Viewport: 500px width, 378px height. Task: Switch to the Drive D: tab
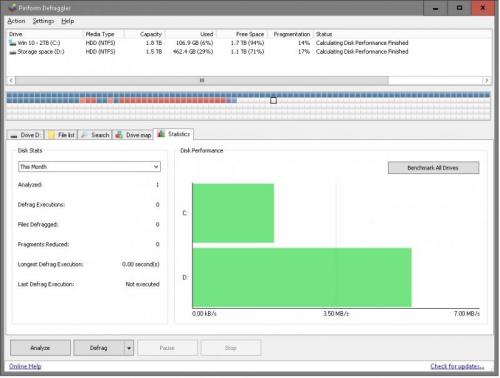[x=26, y=135]
